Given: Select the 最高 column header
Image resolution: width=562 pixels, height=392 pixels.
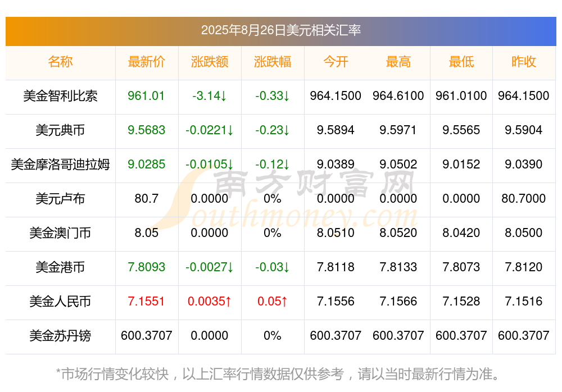Looking at the screenshot, I should [398, 62].
